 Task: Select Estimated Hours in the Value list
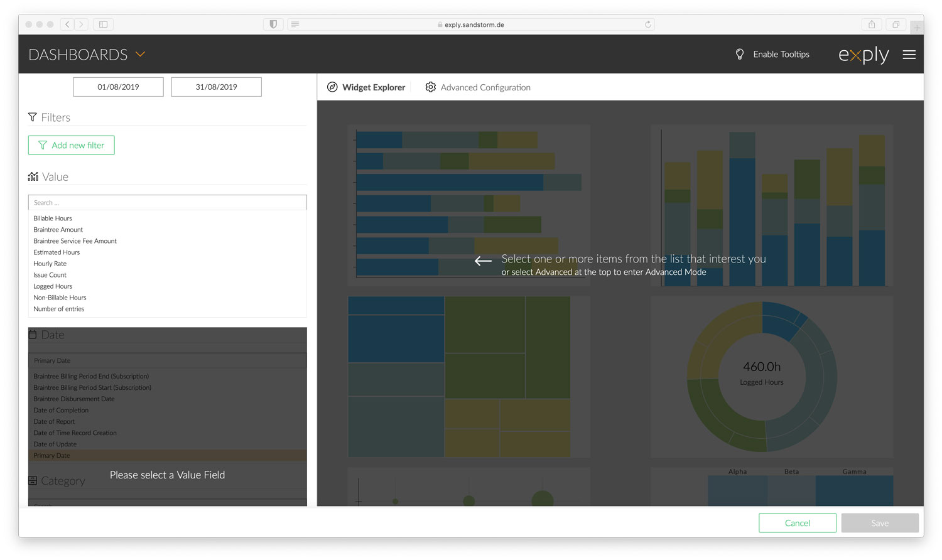tap(57, 252)
